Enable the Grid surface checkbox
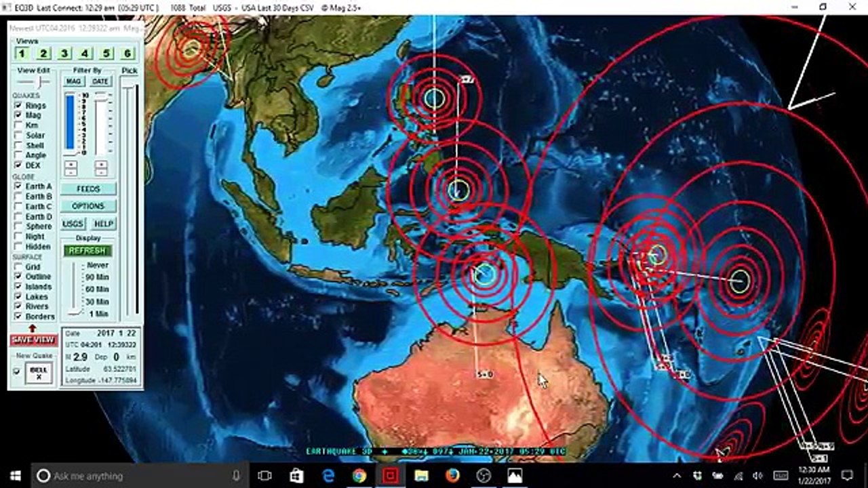 click(18, 267)
